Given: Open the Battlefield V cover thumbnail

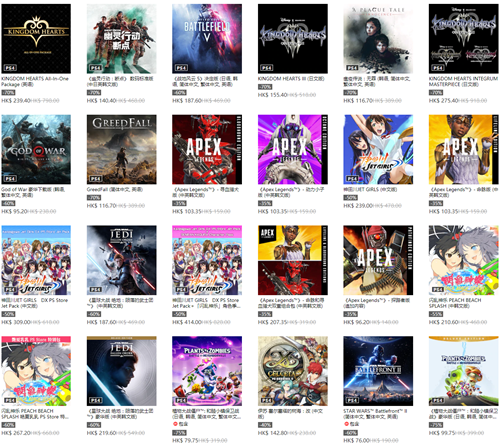Looking at the screenshot, I should pos(207,39).
